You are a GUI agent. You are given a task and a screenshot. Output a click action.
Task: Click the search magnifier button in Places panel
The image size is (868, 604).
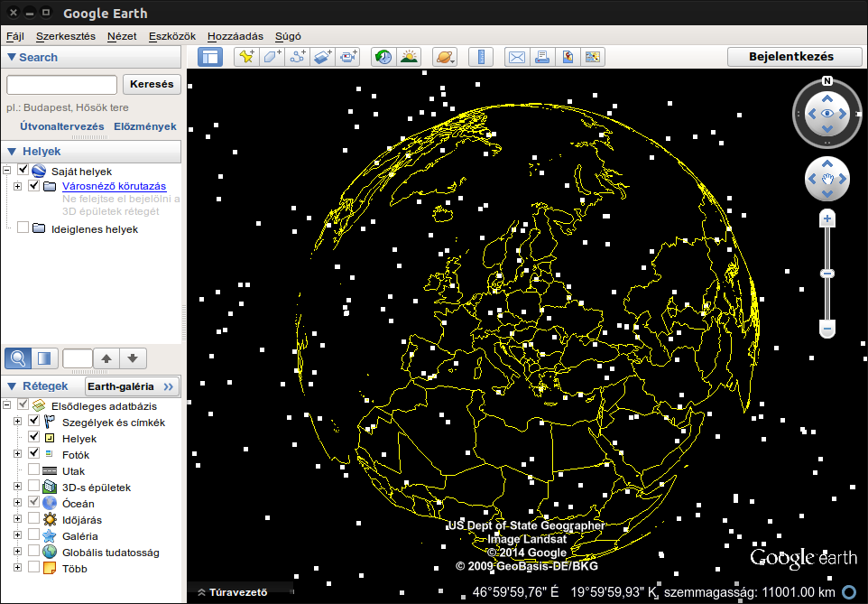coord(18,358)
